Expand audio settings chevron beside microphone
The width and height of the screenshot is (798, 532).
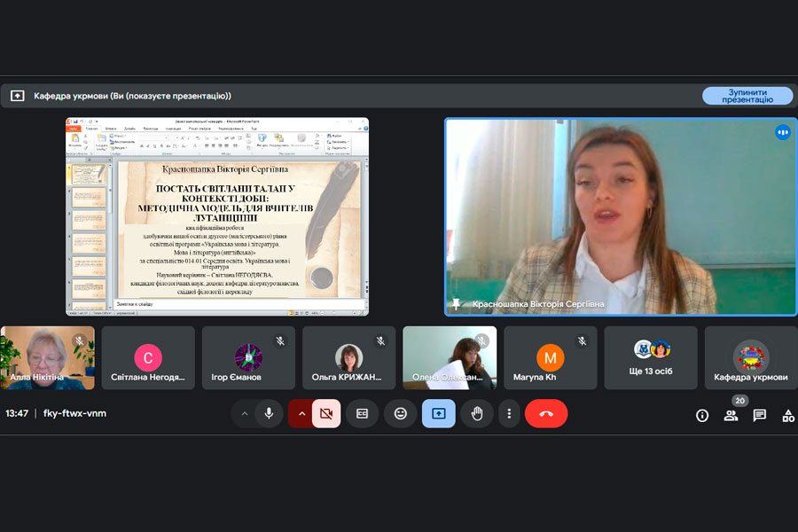pos(245,413)
